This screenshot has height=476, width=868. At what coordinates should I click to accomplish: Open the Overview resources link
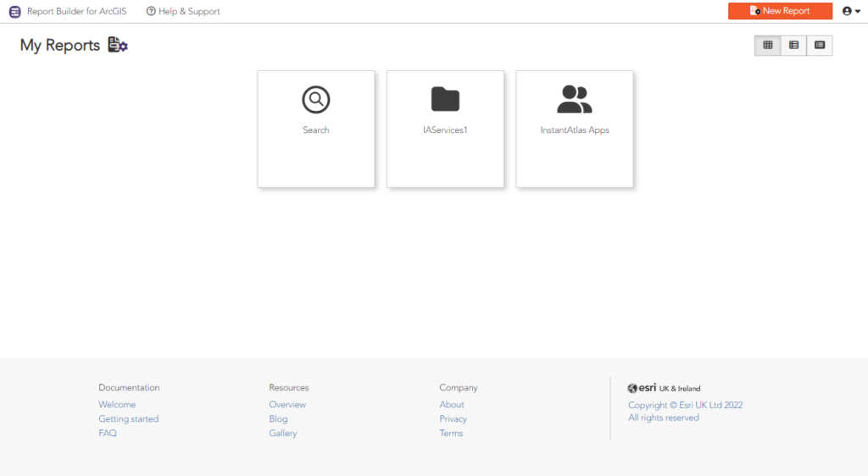287,405
